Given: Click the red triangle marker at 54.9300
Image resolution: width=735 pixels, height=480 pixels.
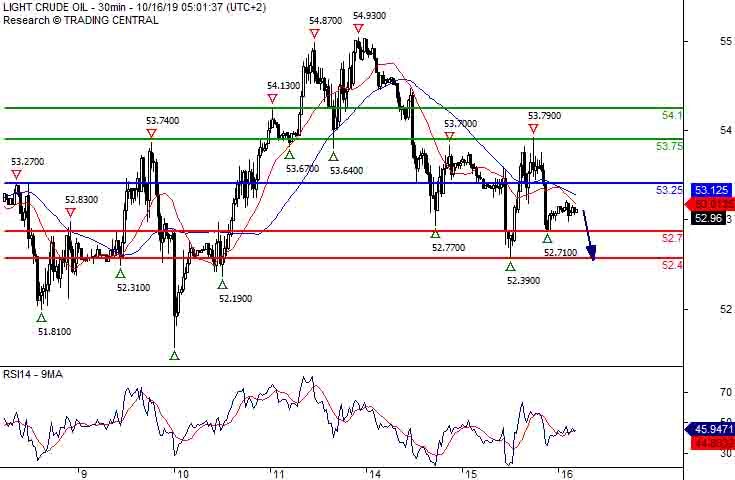Looking at the screenshot, I should 359,29.
